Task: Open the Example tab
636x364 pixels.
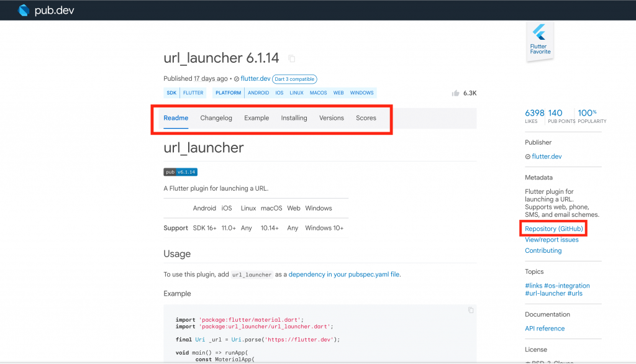Action: click(257, 118)
